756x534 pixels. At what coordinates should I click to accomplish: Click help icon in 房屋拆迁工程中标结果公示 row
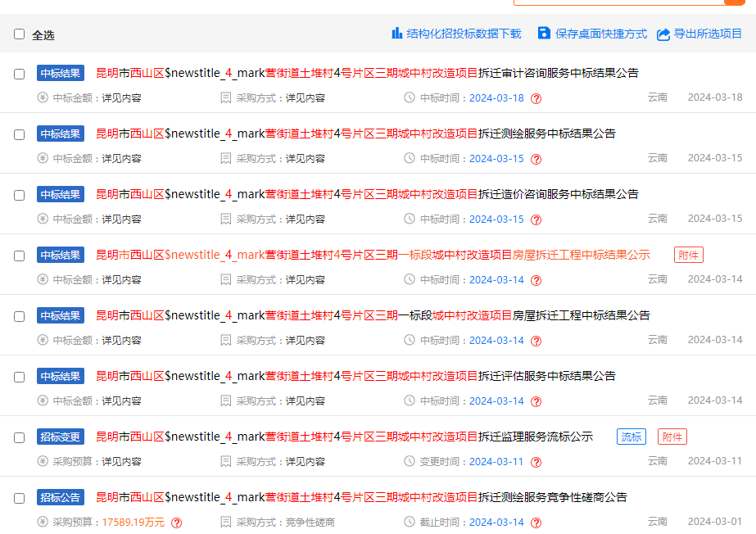536,280
